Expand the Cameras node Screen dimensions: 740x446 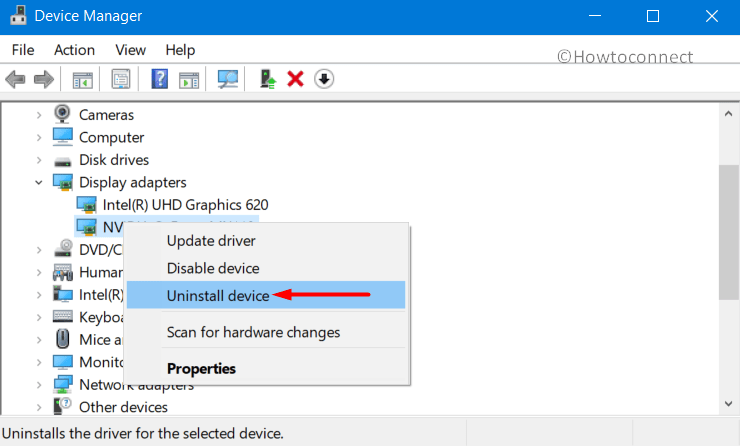[39, 115]
